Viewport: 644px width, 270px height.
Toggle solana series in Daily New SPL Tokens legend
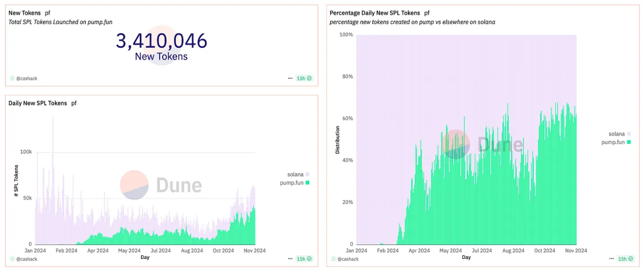tap(298, 174)
